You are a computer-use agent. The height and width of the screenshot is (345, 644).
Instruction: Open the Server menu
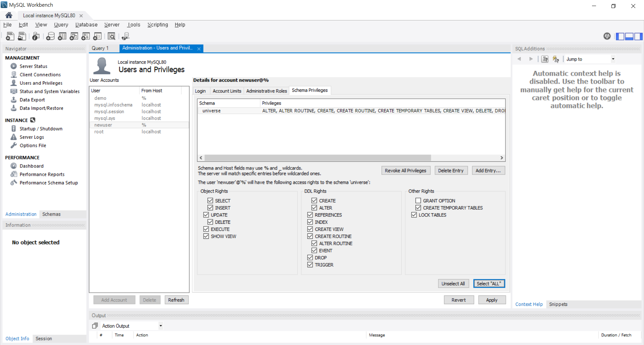click(x=112, y=25)
